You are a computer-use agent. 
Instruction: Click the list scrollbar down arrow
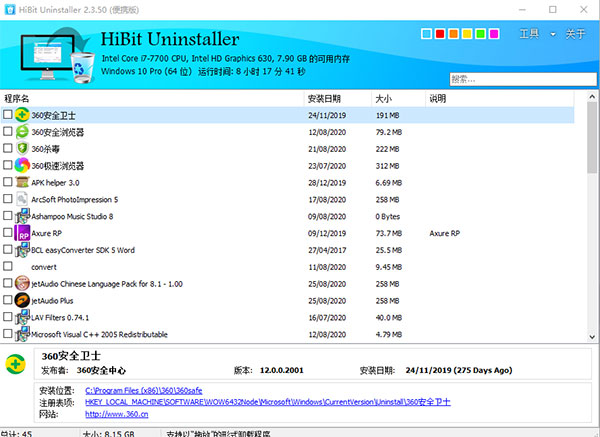click(x=592, y=337)
